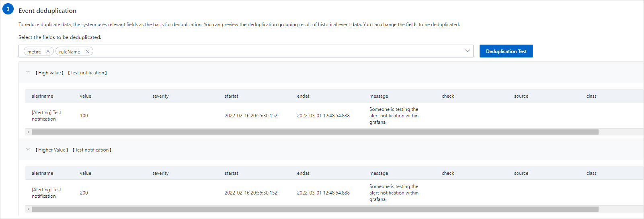Open the deduplication fields dropdown arrow

pyautogui.click(x=468, y=51)
